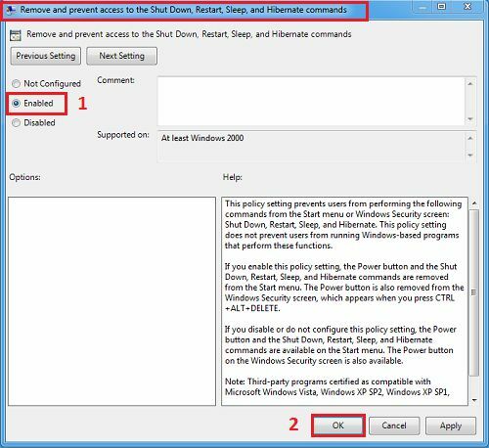Select the Enabled radio button
The height and width of the screenshot is (448, 489).
point(16,104)
